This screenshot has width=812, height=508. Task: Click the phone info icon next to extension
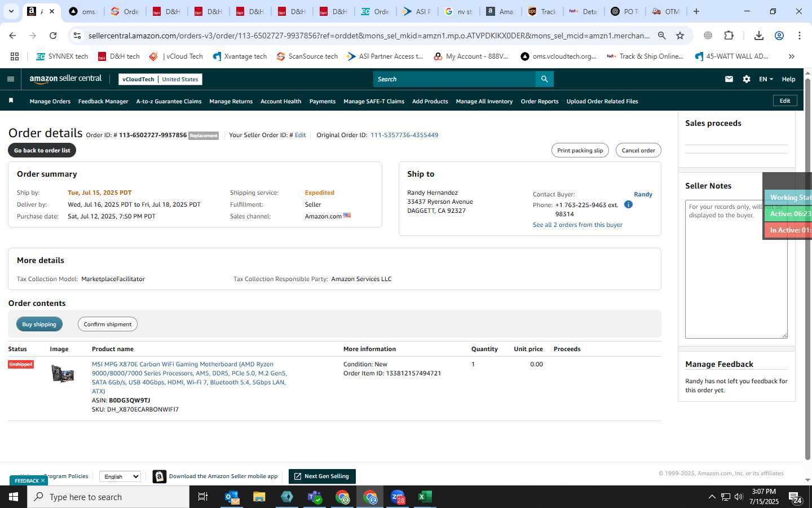pyautogui.click(x=628, y=204)
